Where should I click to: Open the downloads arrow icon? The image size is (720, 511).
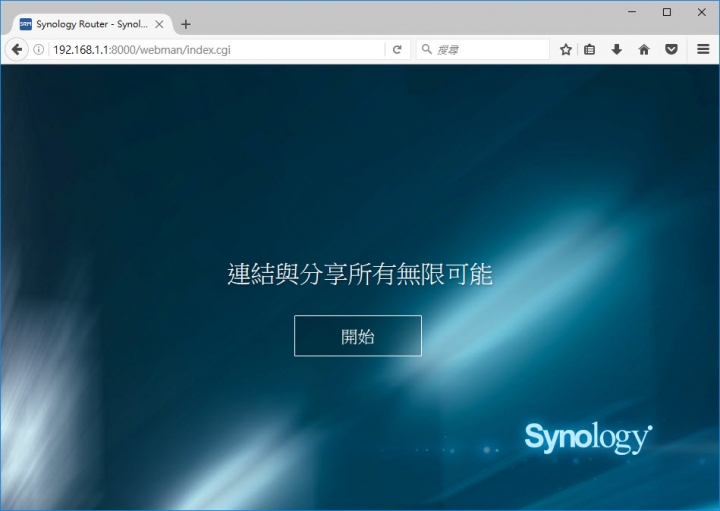pyautogui.click(x=617, y=50)
